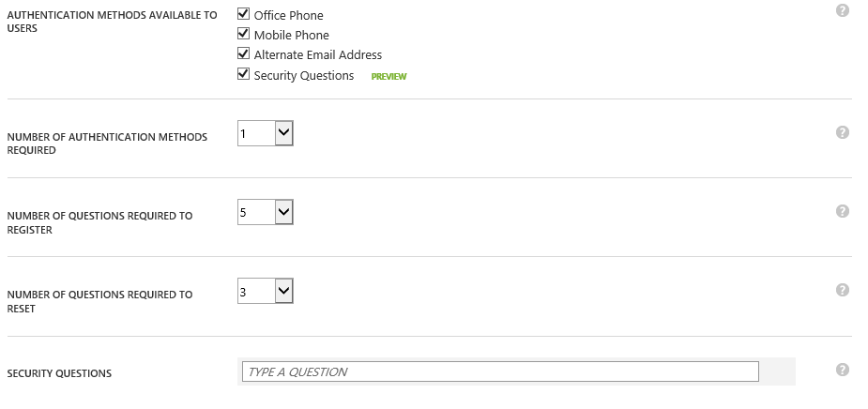Click the 'Office Phone' option text
The width and height of the screenshot is (868, 409).
point(288,16)
